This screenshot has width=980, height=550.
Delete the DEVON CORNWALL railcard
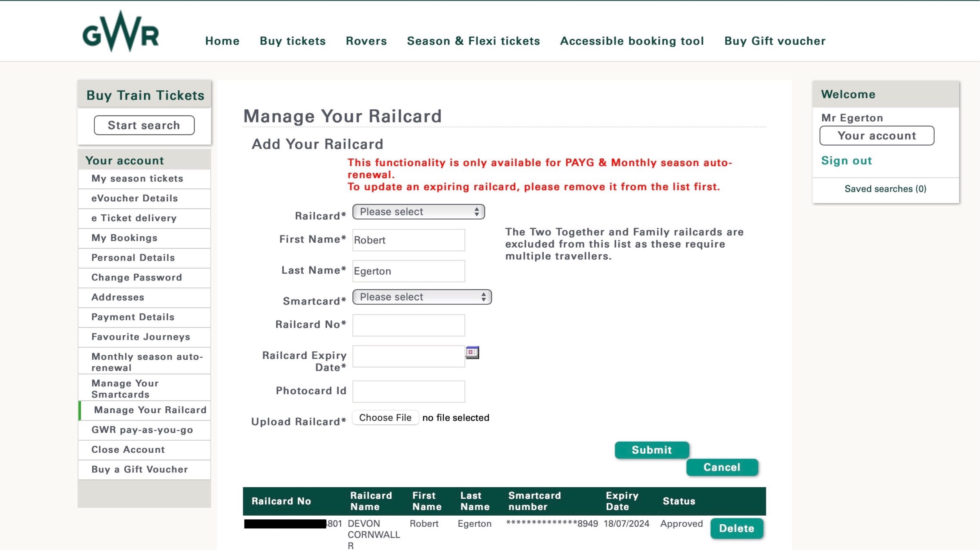[x=736, y=528]
